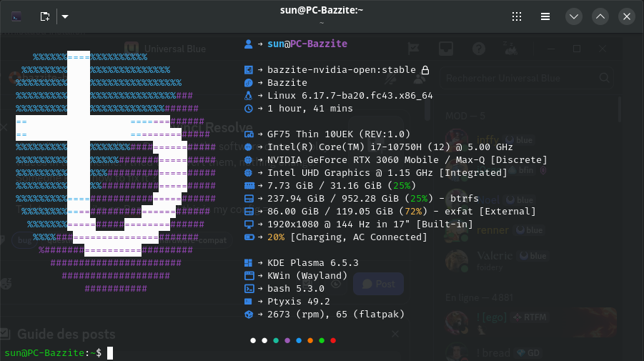This screenshot has width=644, height=361.
Task: Open new terminal tab button
Action: click(x=45, y=16)
